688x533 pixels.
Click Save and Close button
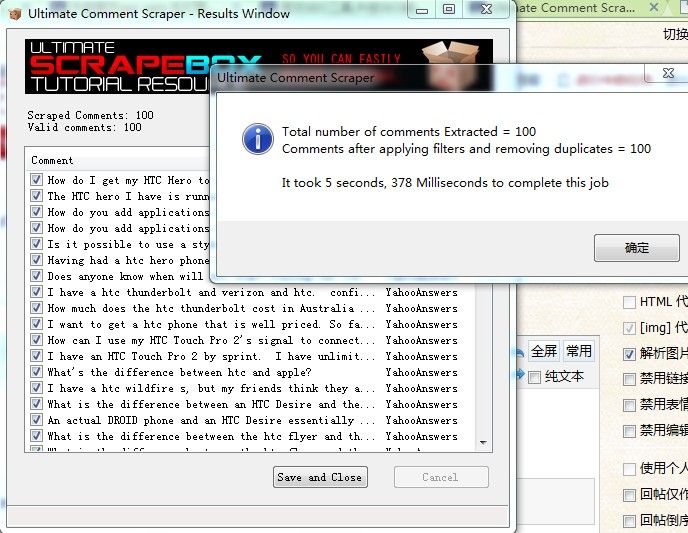(x=320, y=477)
